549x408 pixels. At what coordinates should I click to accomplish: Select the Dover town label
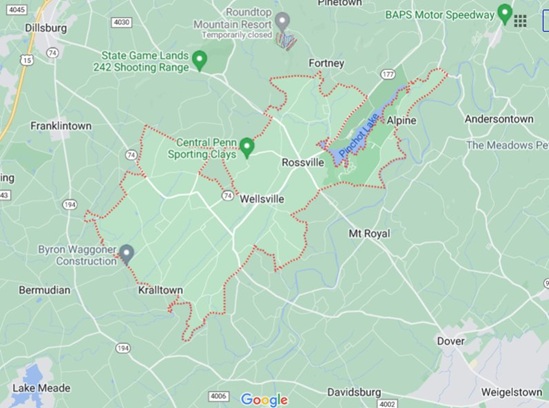(x=451, y=341)
